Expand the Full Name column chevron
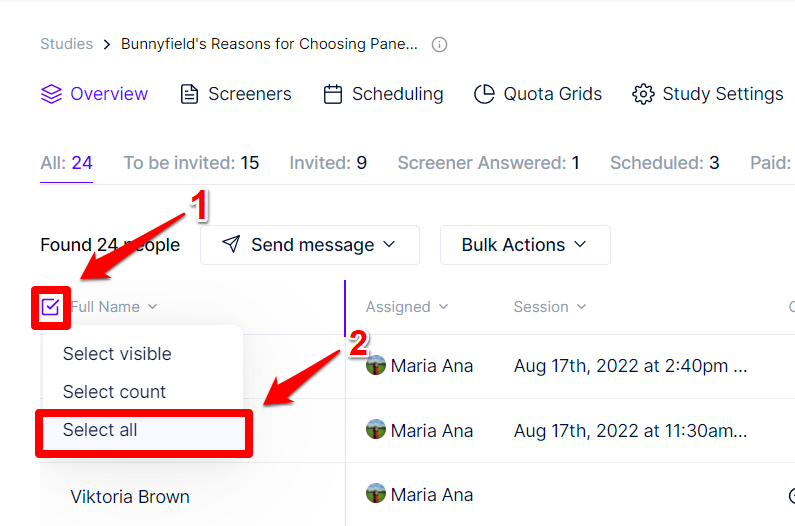 click(x=153, y=306)
